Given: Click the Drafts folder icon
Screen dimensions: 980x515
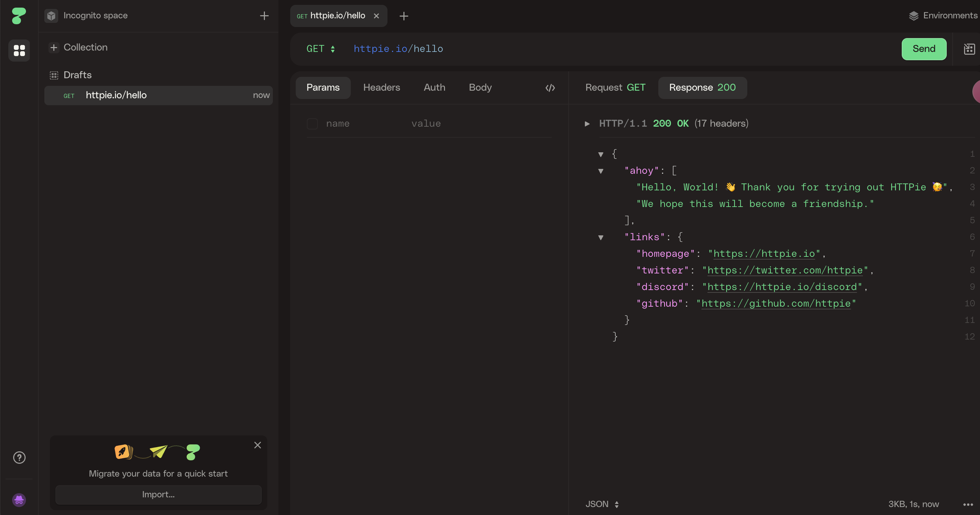Looking at the screenshot, I should point(54,75).
